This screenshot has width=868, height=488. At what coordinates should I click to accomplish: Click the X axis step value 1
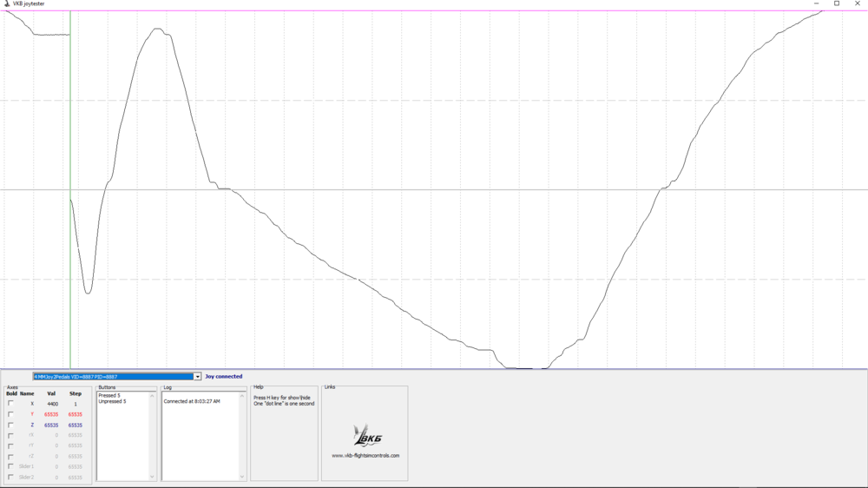(x=76, y=404)
